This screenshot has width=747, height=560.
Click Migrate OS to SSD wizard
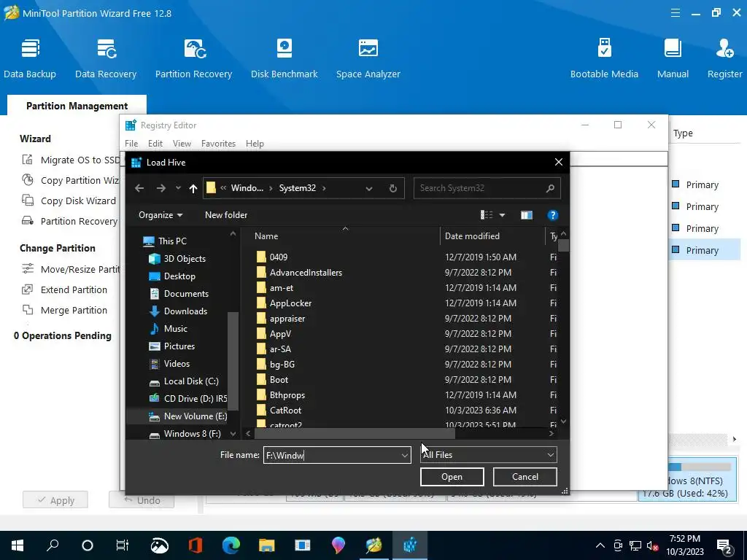[x=71, y=160]
